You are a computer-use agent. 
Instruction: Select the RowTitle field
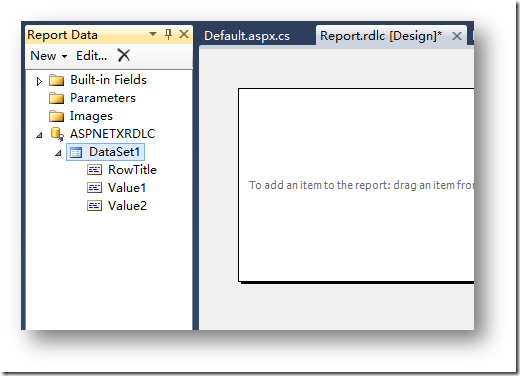132,170
